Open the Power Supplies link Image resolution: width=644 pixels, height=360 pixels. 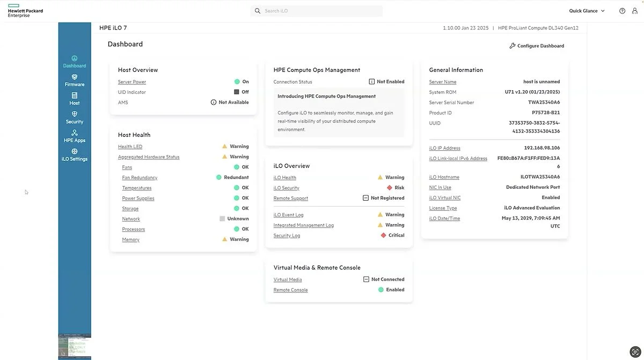click(138, 199)
